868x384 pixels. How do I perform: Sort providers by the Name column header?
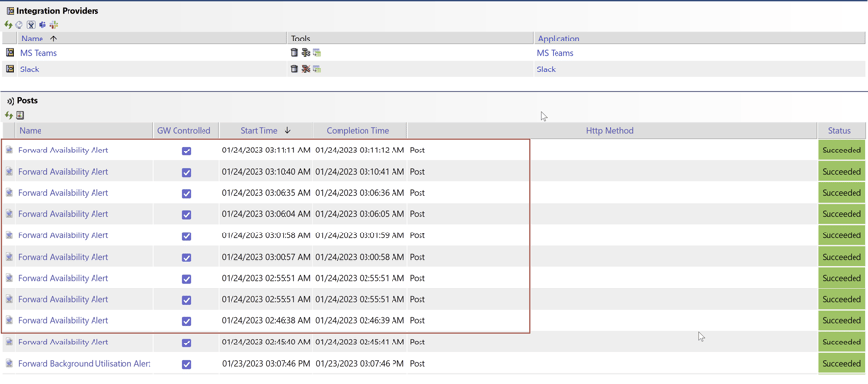[x=32, y=39]
